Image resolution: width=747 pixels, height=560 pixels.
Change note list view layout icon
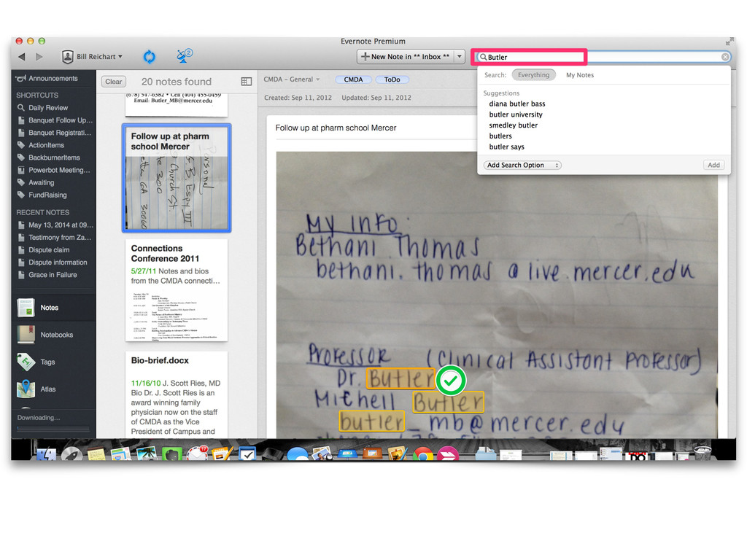click(247, 82)
